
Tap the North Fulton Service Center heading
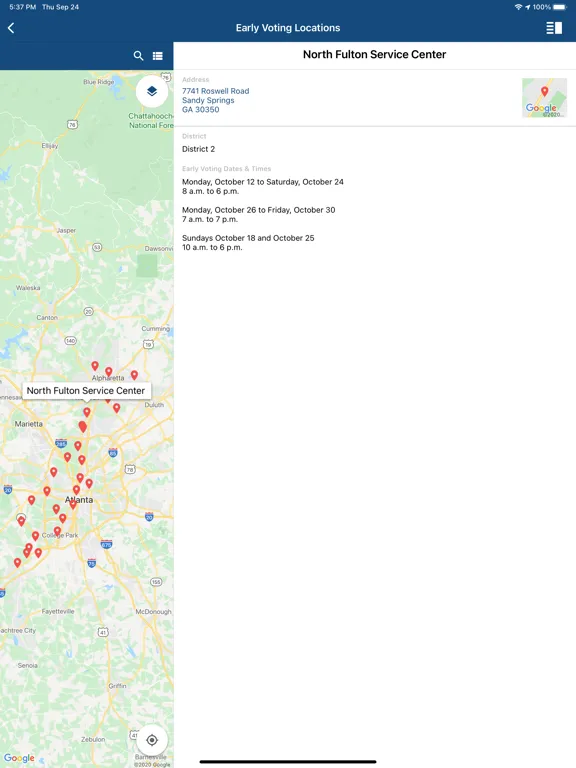coord(374,54)
